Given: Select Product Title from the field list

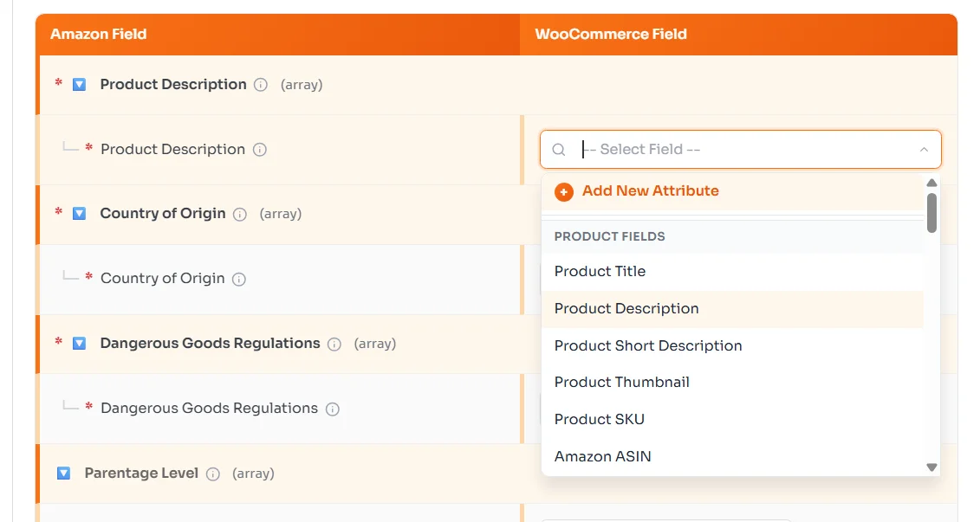Looking at the screenshot, I should [600, 271].
